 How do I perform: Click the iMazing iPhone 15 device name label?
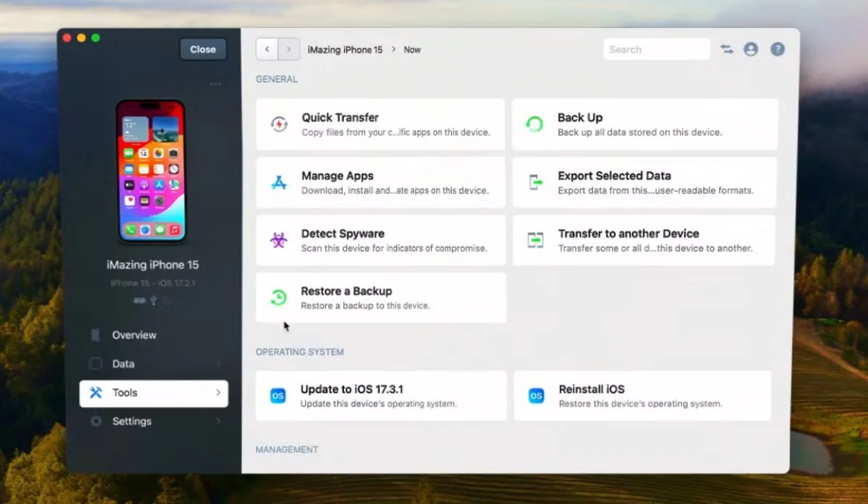click(x=153, y=265)
